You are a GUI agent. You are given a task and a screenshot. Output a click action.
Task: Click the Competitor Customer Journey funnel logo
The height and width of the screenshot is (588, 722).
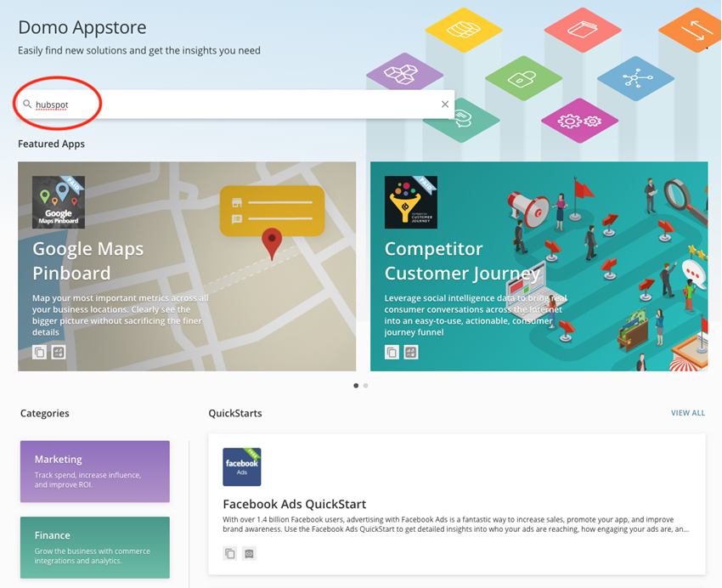[x=409, y=202]
